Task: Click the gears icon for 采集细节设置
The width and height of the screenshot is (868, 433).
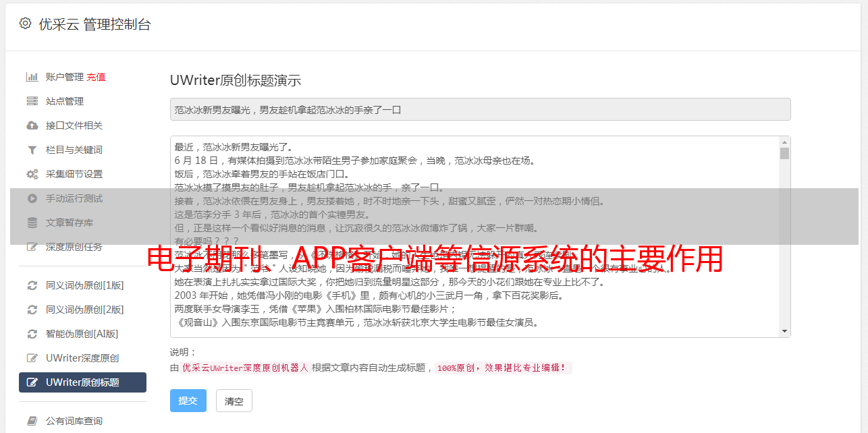Action: [x=32, y=174]
